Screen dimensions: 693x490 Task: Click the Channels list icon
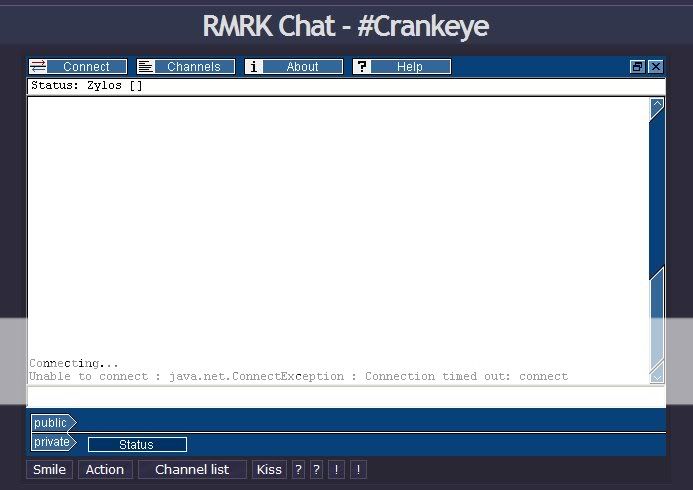[146, 67]
